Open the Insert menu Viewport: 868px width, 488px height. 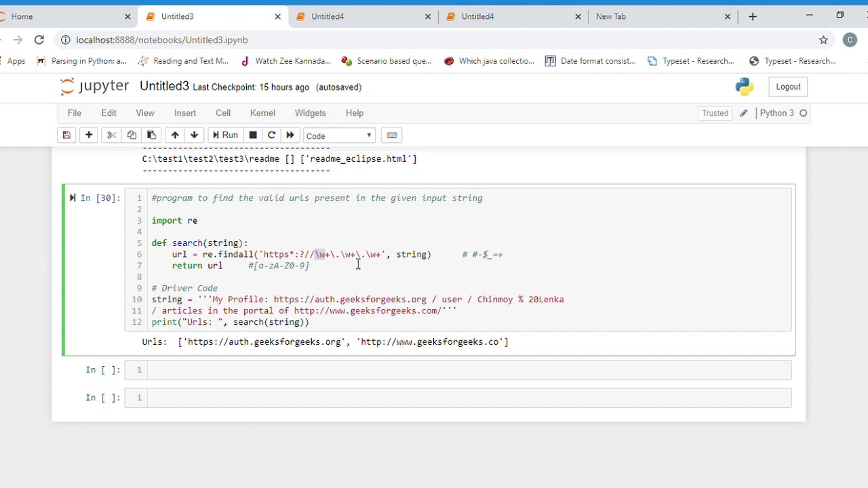click(x=185, y=113)
